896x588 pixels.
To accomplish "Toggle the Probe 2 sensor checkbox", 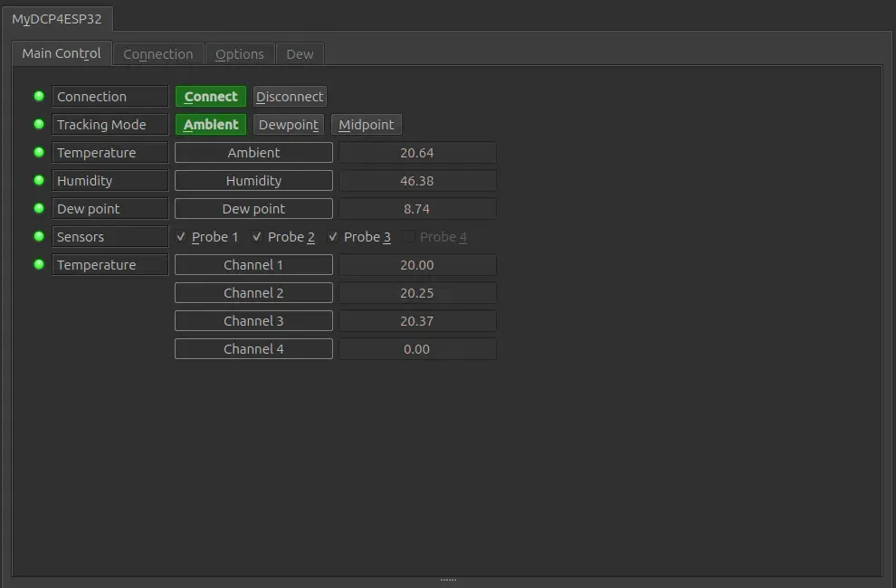I will pyautogui.click(x=257, y=237).
